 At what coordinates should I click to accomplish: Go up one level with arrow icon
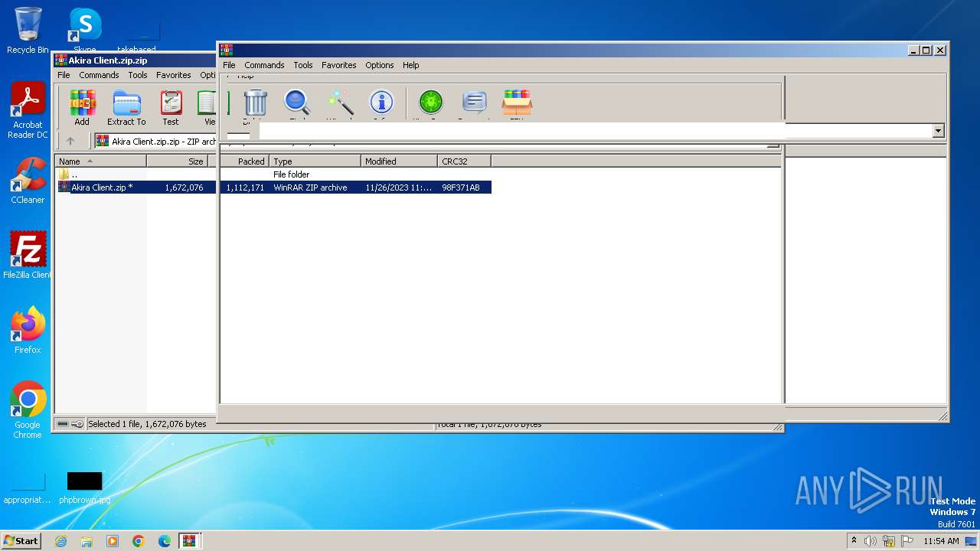click(x=70, y=141)
